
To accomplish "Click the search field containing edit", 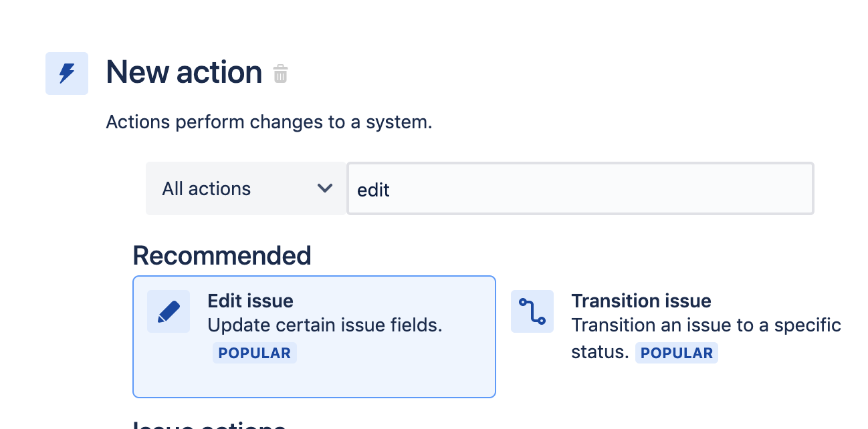I will [580, 188].
